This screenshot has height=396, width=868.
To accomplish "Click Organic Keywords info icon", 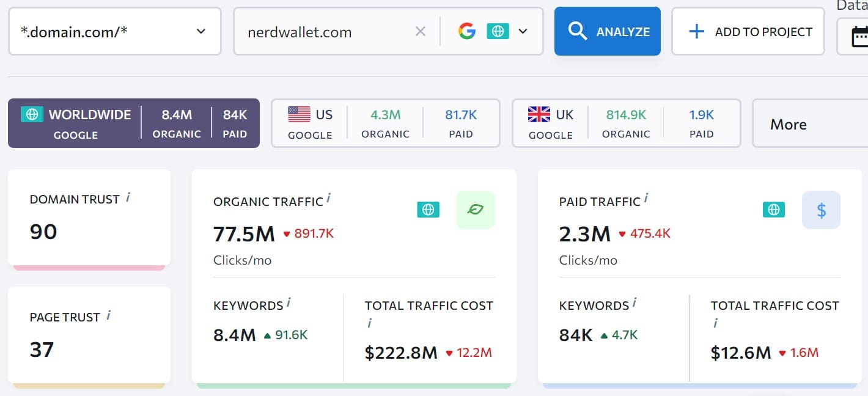I will coord(289,302).
